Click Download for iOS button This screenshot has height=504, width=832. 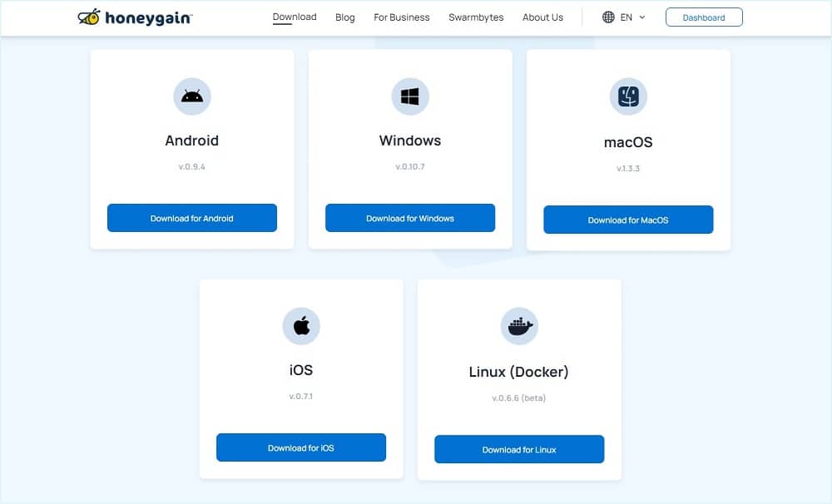click(x=301, y=447)
